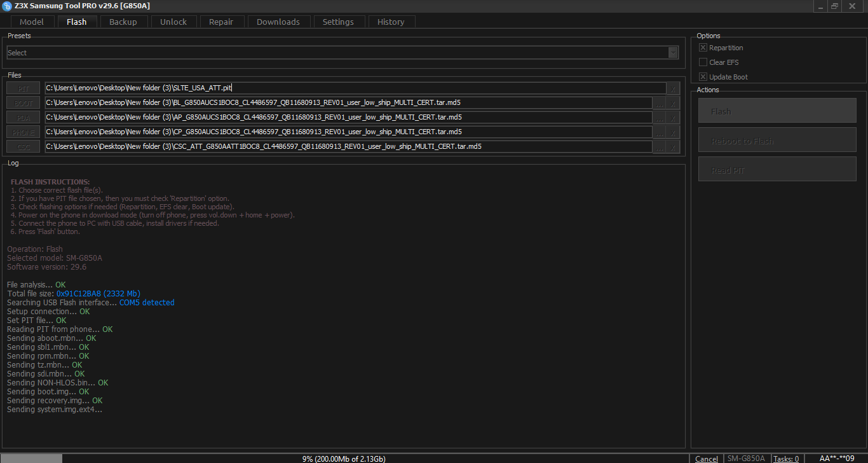Clear the PHONE file row with X

(674, 132)
